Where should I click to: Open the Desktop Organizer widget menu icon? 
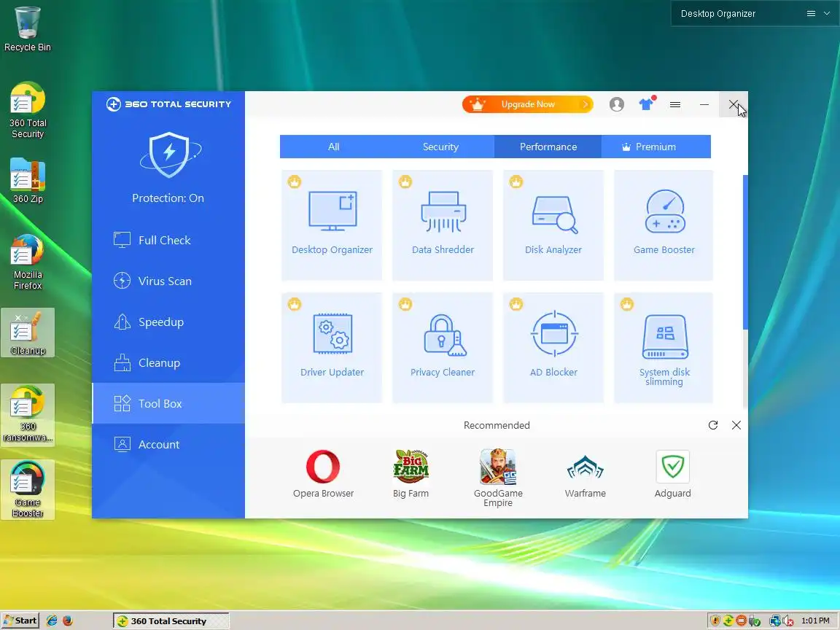click(x=811, y=13)
